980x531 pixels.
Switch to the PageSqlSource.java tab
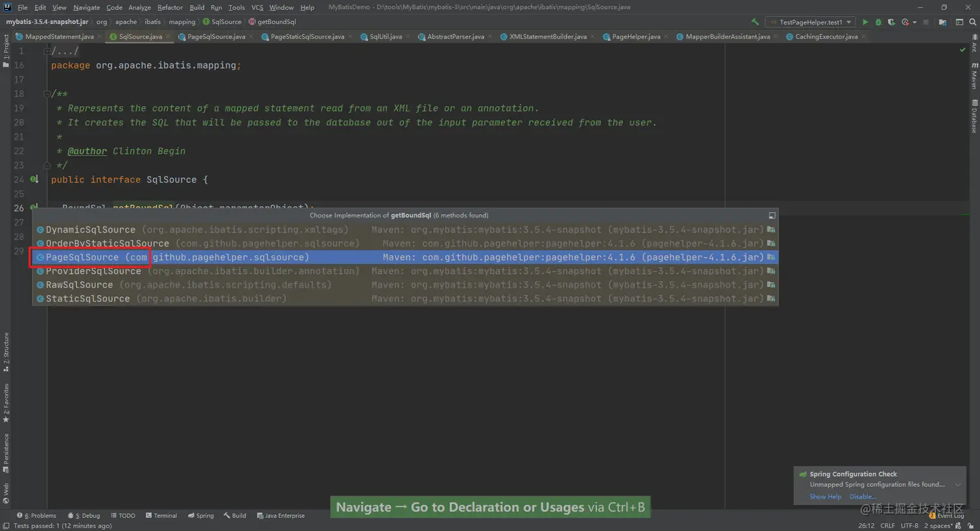point(216,36)
